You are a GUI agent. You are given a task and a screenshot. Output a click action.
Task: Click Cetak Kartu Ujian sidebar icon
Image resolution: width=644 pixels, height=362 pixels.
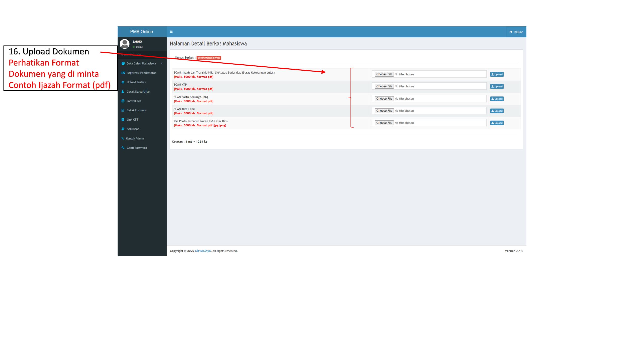click(x=123, y=92)
